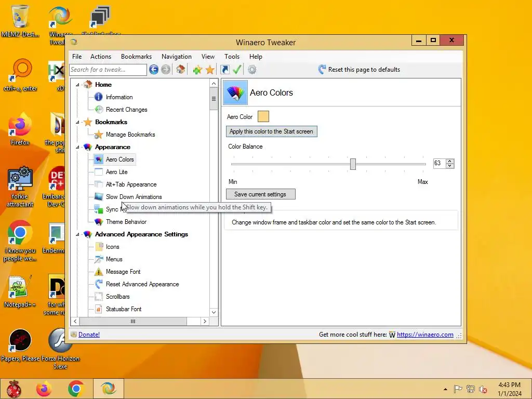Open the 'ctrl+a, enter' desktop shortcut

20,75
